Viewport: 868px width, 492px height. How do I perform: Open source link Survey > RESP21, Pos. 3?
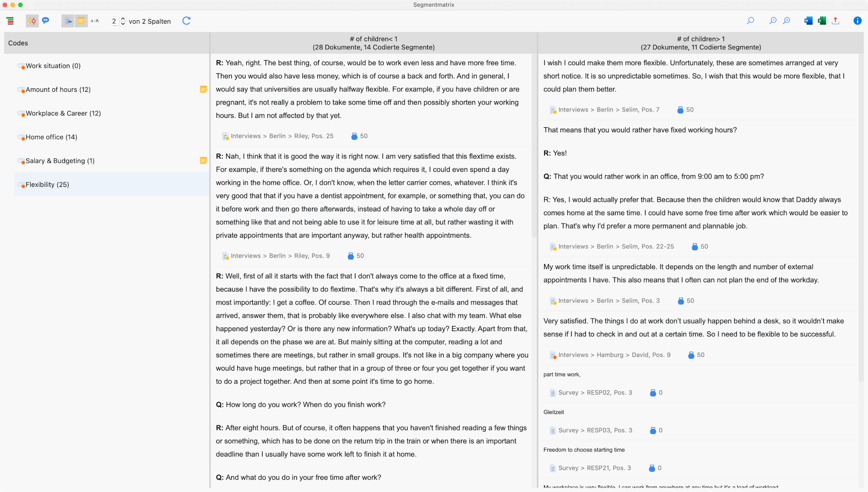click(595, 468)
